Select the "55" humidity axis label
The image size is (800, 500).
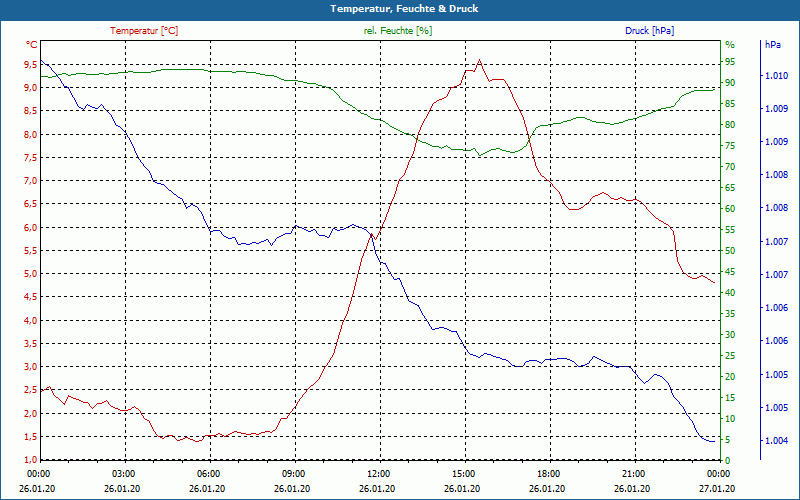point(730,230)
